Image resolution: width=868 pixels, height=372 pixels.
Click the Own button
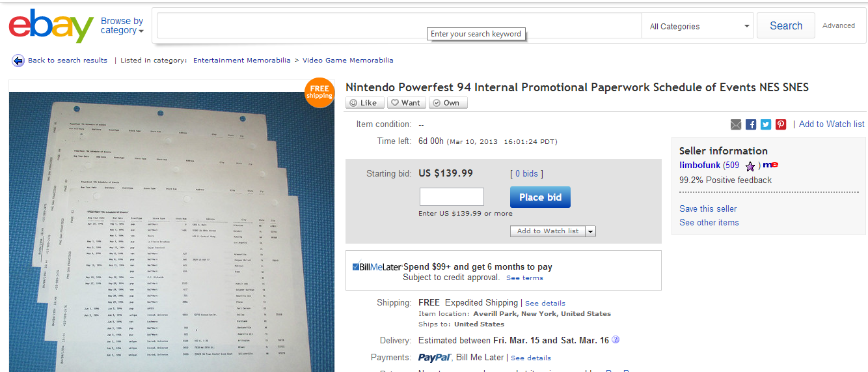click(448, 103)
